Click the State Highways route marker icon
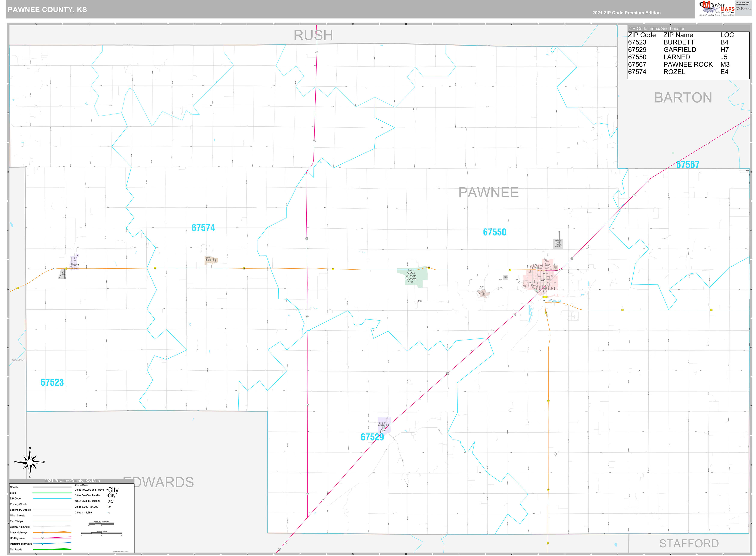The height and width of the screenshot is (556, 756). coord(43,532)
